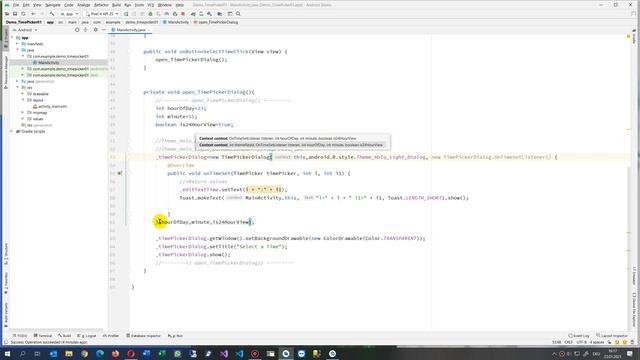Click Select Opened File target icon
This screenshot has height=360, width=640.
pos(77,30)
